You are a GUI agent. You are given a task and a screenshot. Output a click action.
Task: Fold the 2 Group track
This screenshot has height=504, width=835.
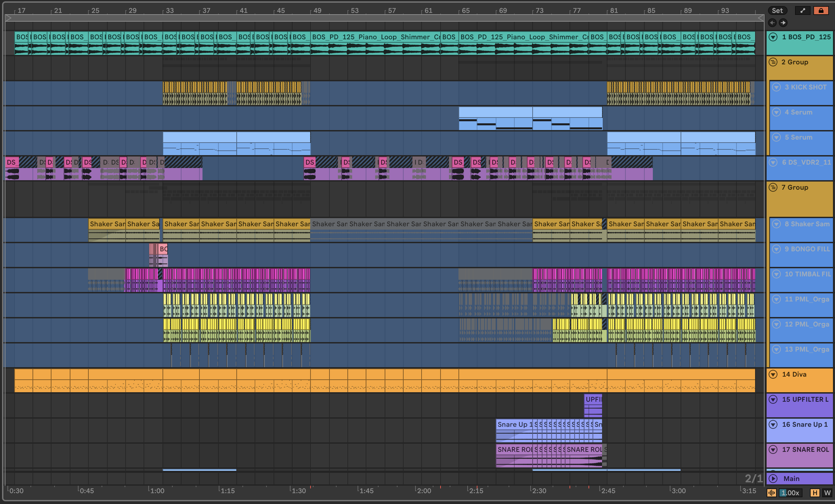click(773, 62)
